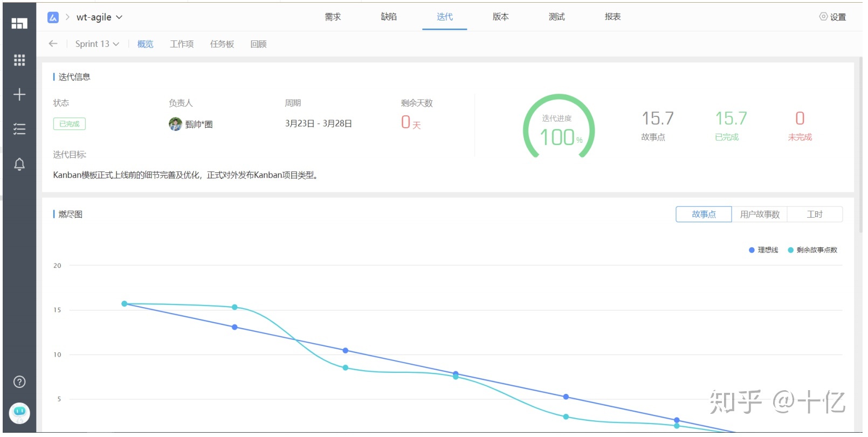Click the wt-agile project logo icon
This screenshot has width=868, height=437.
(x=53, y=17)
